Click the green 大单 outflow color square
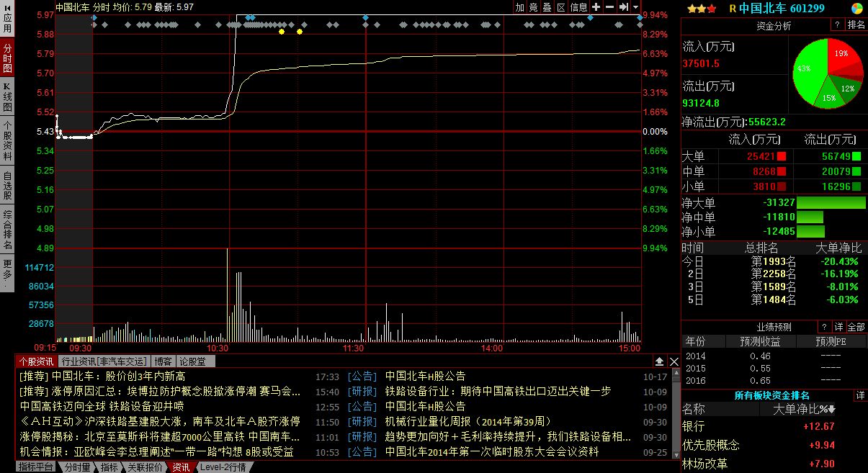 click(x=856, y=156)
